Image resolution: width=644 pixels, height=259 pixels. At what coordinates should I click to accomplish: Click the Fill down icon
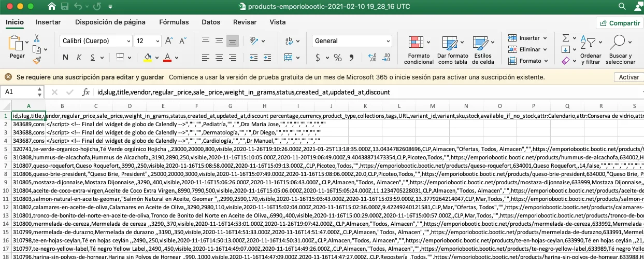(566, 49)
